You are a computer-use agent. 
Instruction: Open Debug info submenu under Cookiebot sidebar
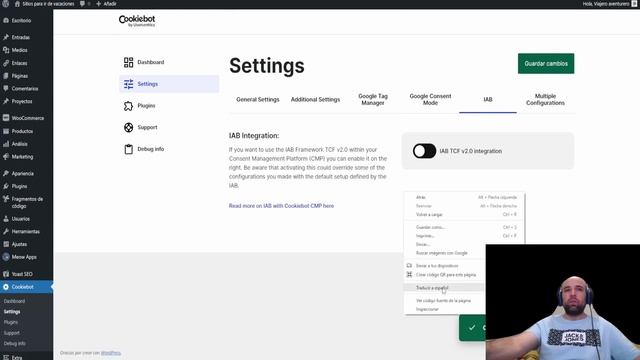[15, 343]
